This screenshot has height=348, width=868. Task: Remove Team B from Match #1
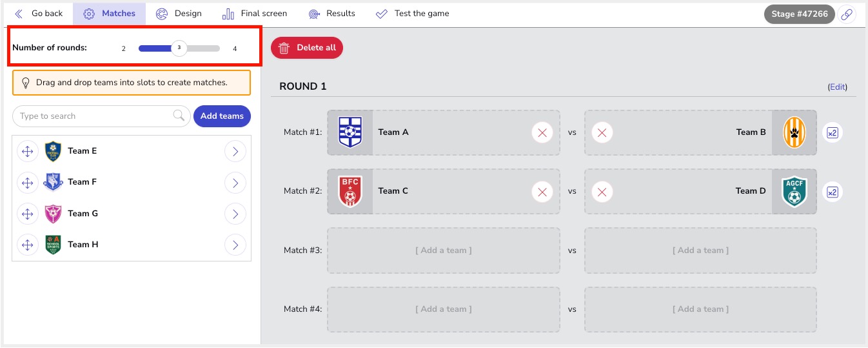[602, 132]
